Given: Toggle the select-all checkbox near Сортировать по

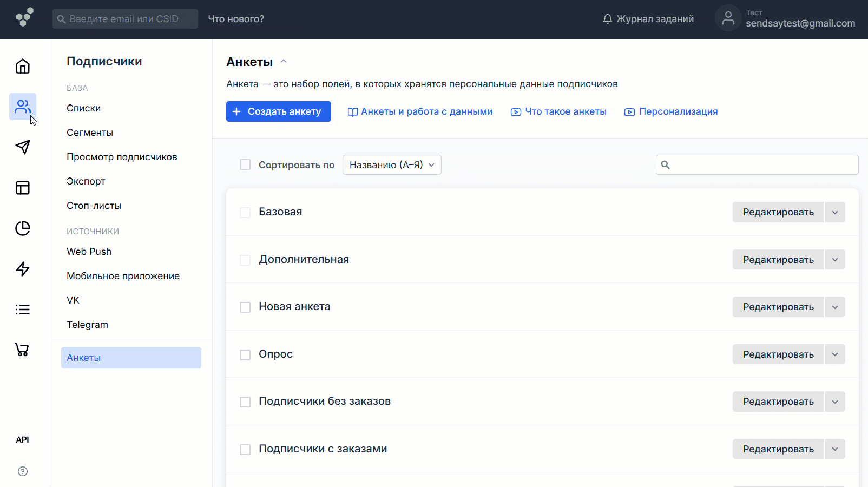Looking at the screenshot, I should 245,165.
